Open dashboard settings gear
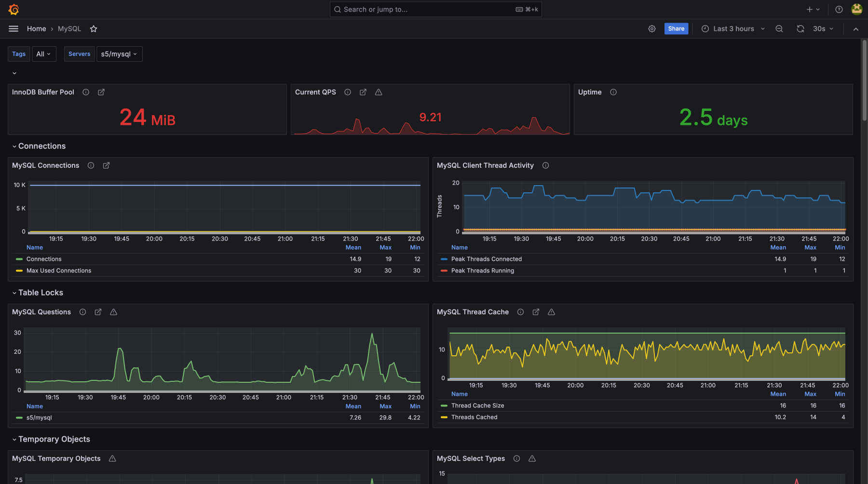Screen dimensions: 868x484 652,29
